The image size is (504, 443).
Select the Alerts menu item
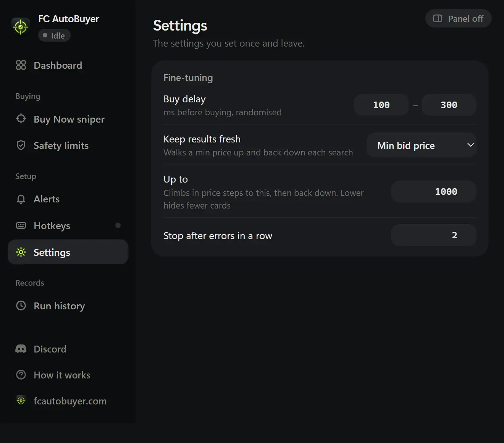(68, 199)
